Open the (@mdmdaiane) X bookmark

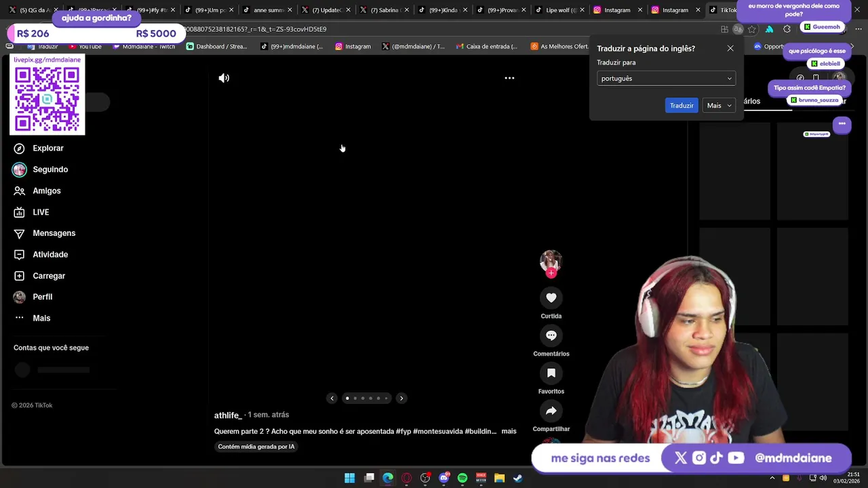414,47
